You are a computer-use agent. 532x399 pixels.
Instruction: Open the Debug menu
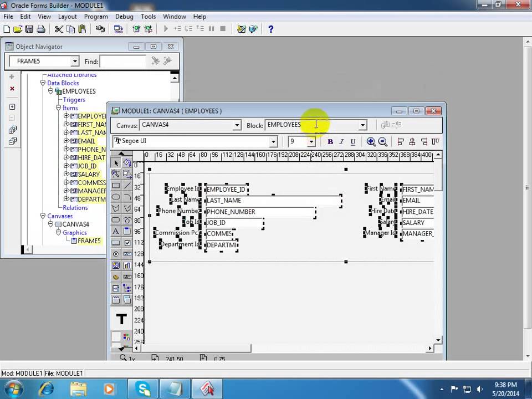[124, 16]
